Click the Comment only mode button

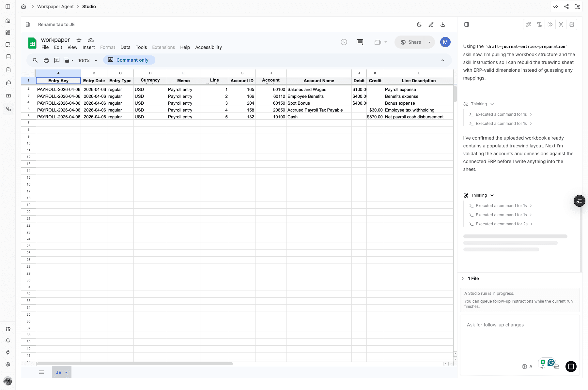[x=129, y=60]
